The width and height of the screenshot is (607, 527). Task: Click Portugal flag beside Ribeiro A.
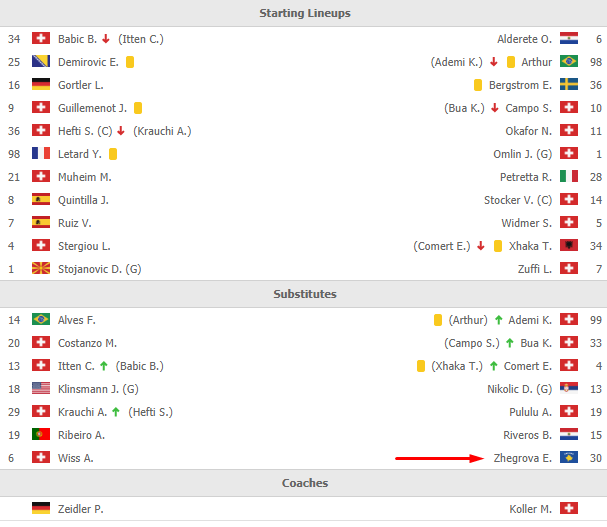pyautogui.click(x=41, y=435)
